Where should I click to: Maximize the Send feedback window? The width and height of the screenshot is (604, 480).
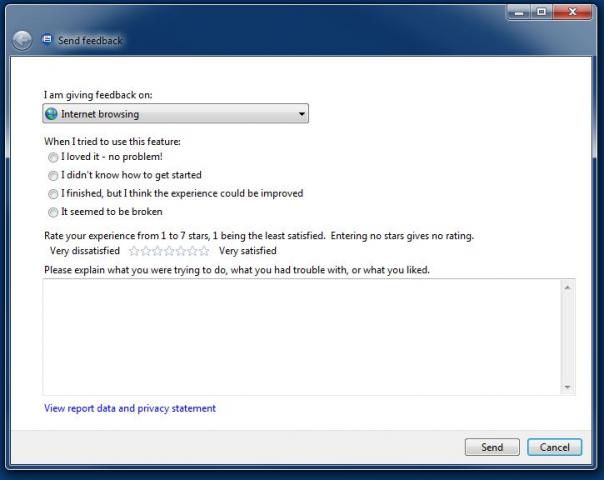(541, 12)
